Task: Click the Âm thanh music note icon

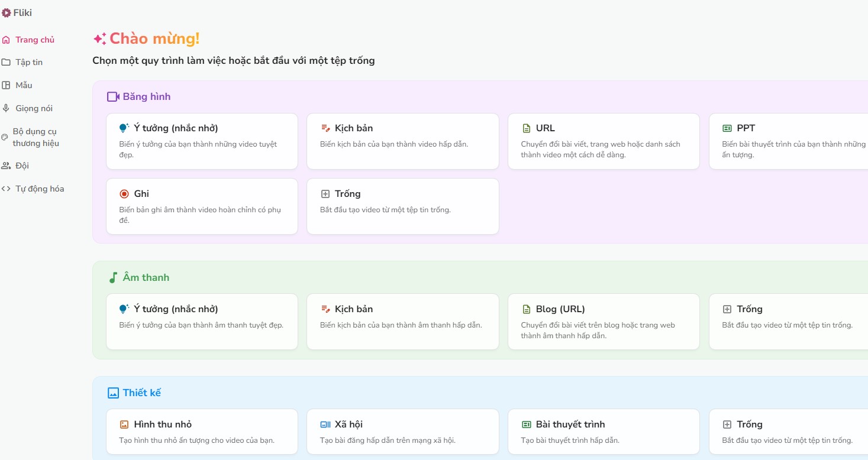Action: (113, 278)
